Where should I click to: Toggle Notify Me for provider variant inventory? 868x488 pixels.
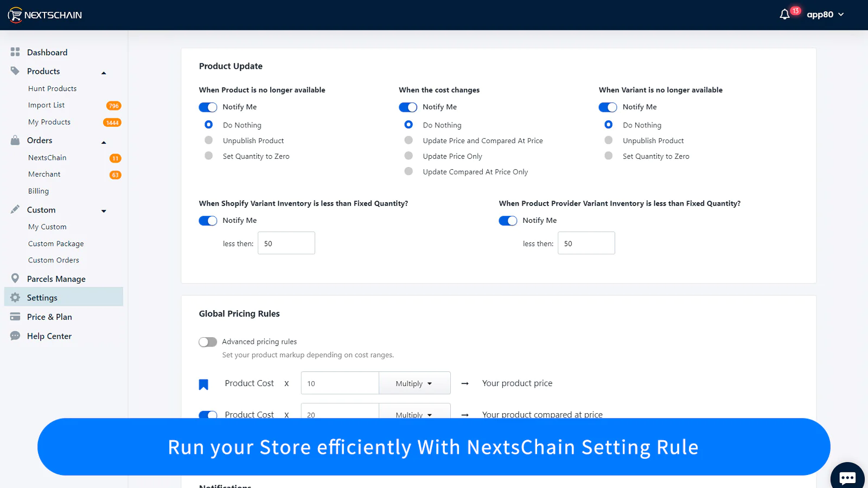508,221
